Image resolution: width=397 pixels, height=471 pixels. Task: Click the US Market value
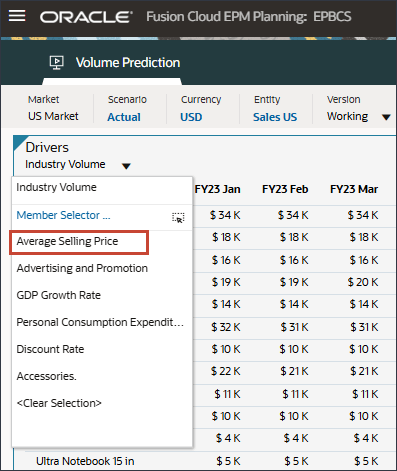[x=53, y=116]
